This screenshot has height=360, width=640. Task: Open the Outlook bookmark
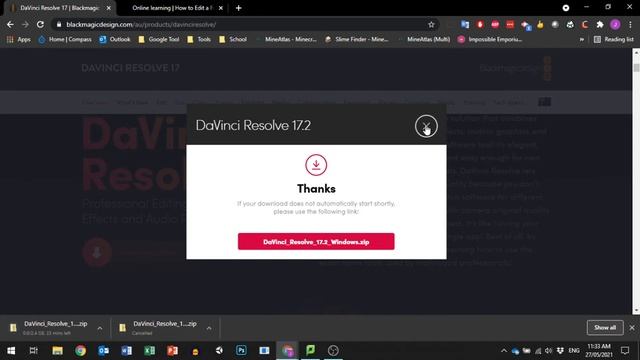[x=114, y=39]
